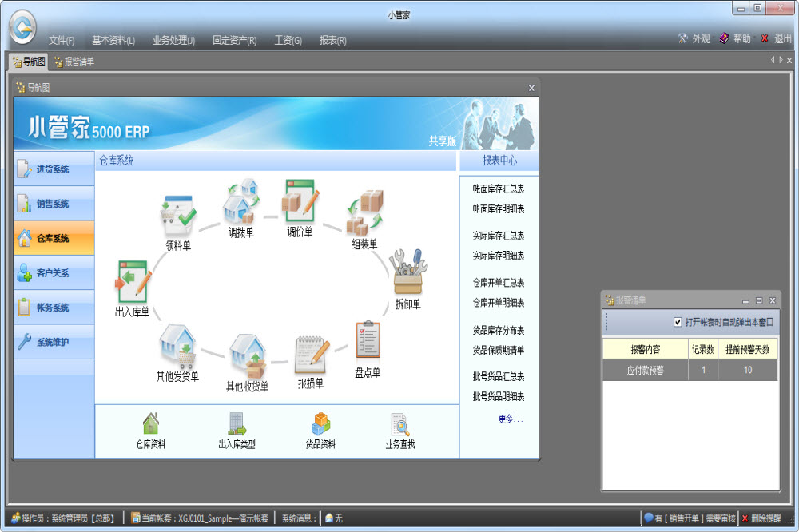Click the 销售开单 需要审核 reminder

tap(690, 518)
